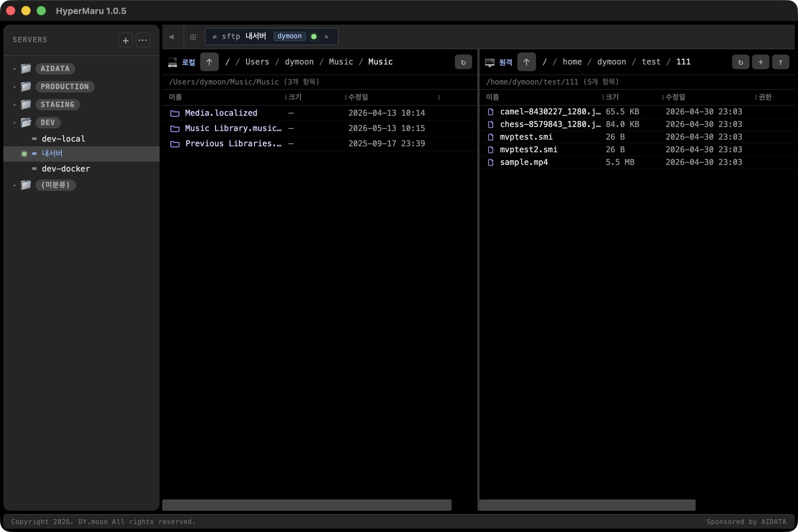Viewport: 798px width, 532px height.
Task: Go up one folder in remote pane
Action: click(x=527, y=62)
